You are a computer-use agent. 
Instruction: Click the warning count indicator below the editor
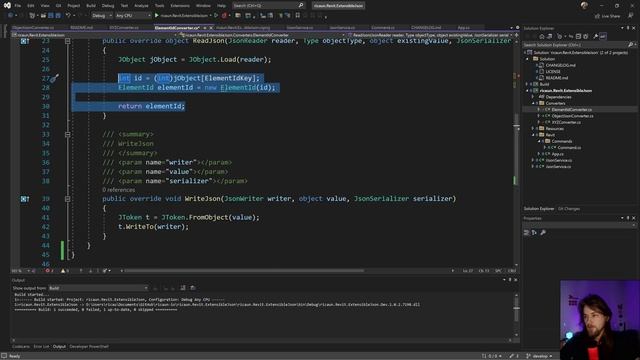click(64, 271)
